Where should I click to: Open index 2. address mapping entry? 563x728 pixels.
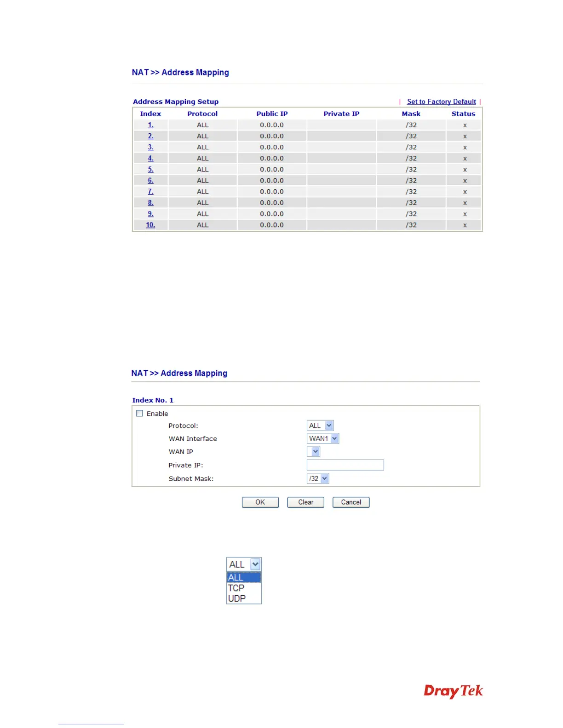pyautogui.click(x=150, y=136)
